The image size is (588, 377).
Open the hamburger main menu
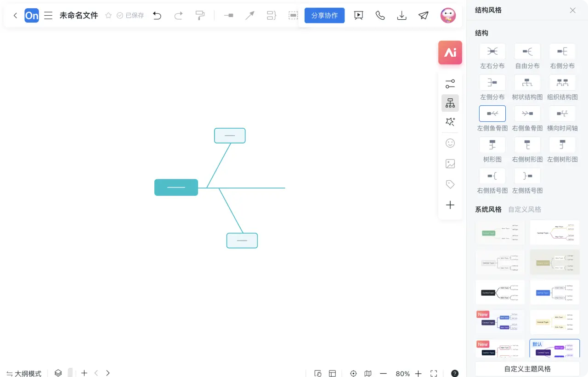click(48, 16)
